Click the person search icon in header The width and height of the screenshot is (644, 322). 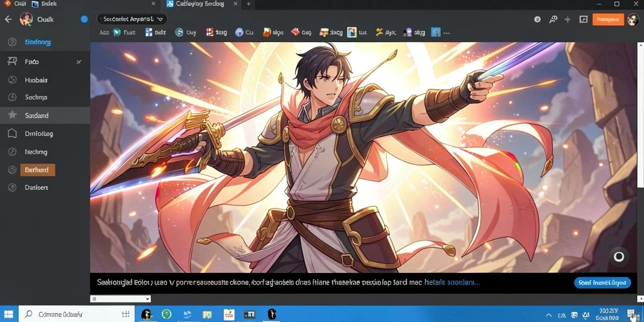pos(553,19)
